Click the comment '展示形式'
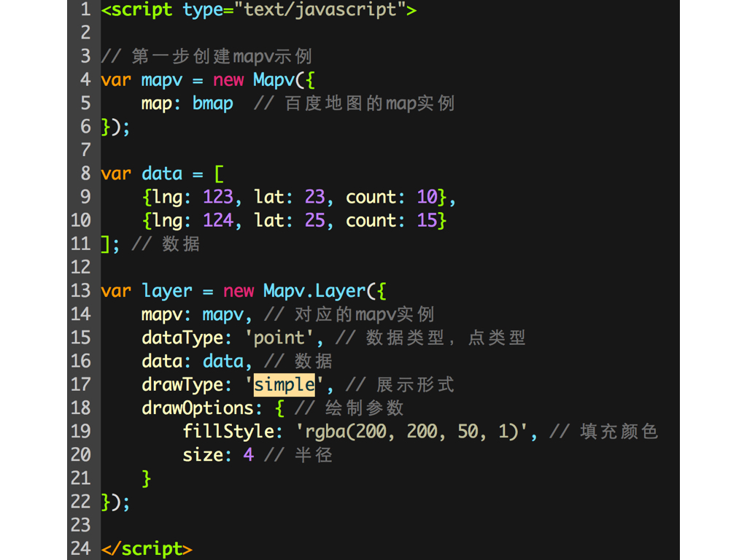This screenshot has width=747, height=560. [x=415, y=385]
